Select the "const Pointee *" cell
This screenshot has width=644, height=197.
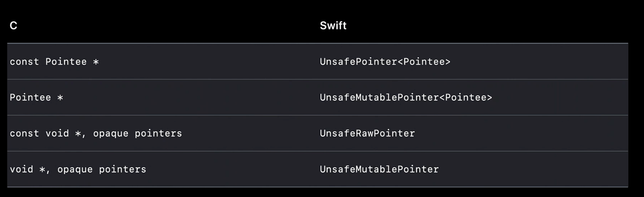[x=54, y=62]
